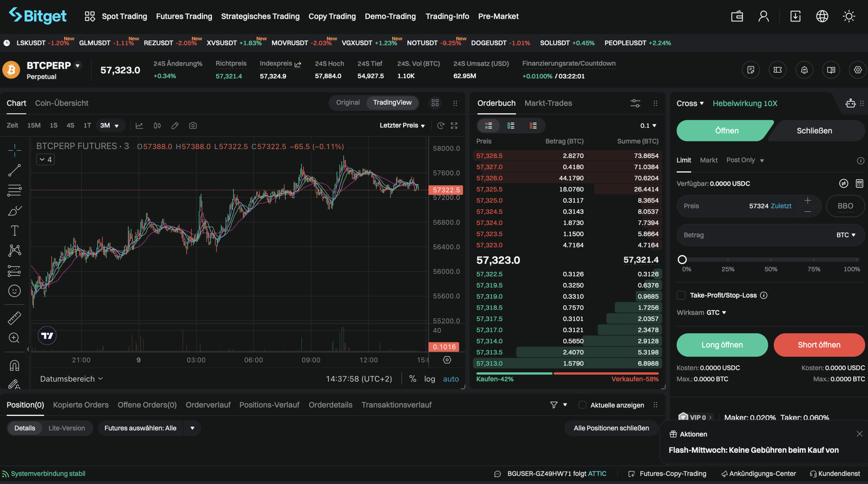
Task: Select the text annotation tool
Action: [14, 230]
